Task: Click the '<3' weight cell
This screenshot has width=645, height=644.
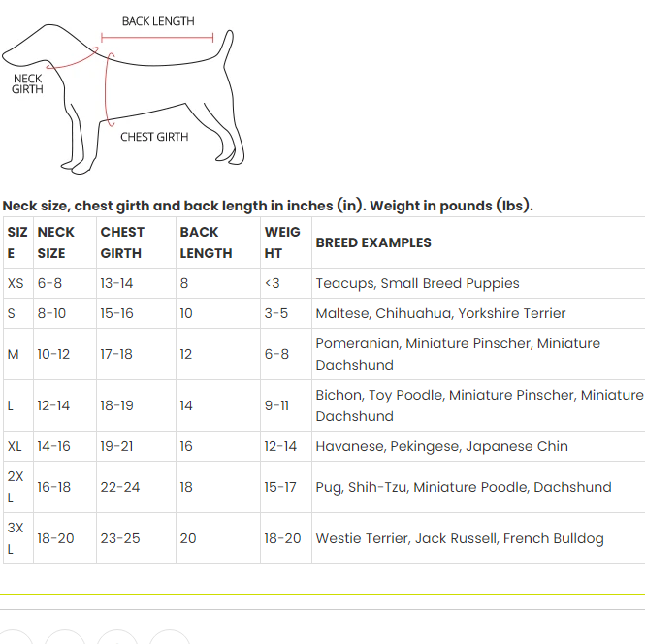Action: pos(272,283)
